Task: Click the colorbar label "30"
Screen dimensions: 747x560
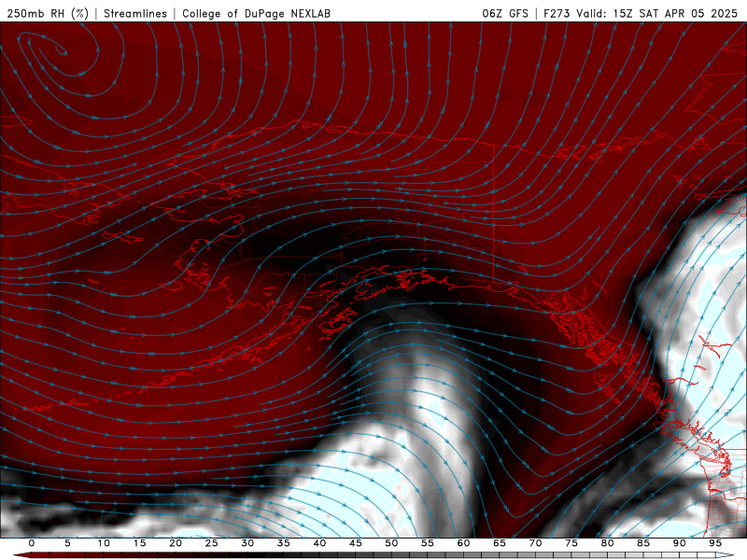Action: 247,543
